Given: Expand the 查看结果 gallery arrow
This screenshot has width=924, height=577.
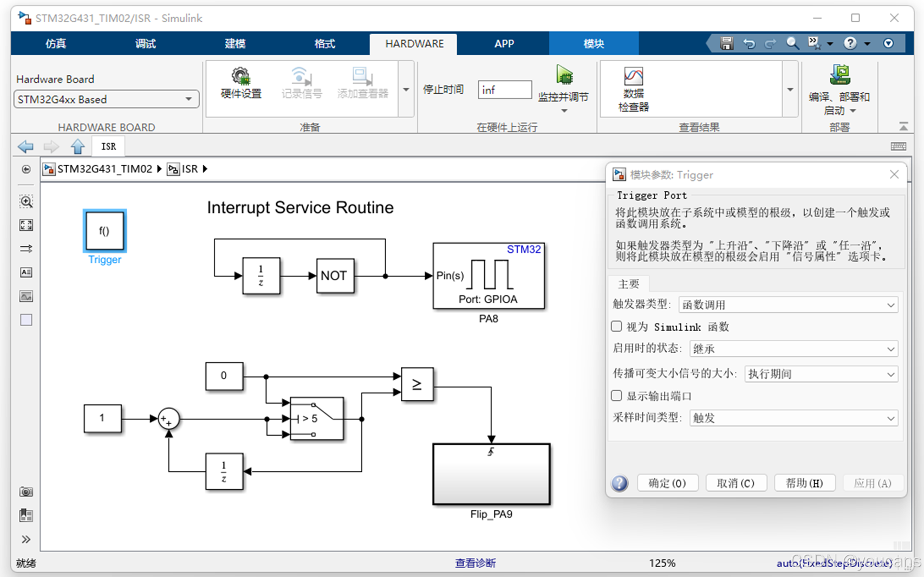Looking at the screenshot, I should pyautogui.click(x=790, y=89).
